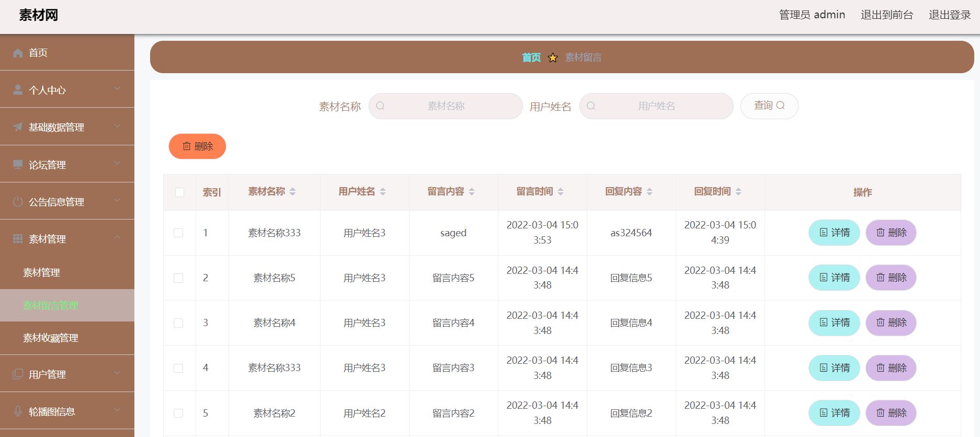Check the box for row 5 素材名称2
The image size is (980, 437).
click(178, 413)
